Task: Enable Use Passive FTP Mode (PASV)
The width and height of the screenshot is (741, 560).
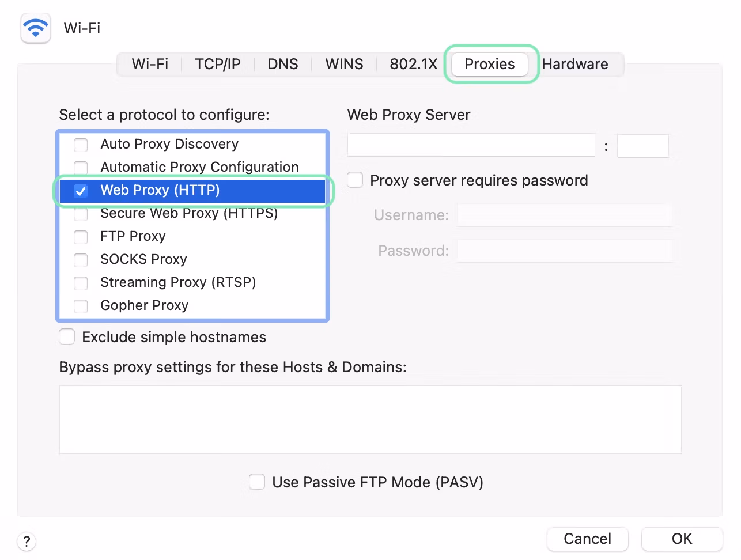Action: point(257,482)
